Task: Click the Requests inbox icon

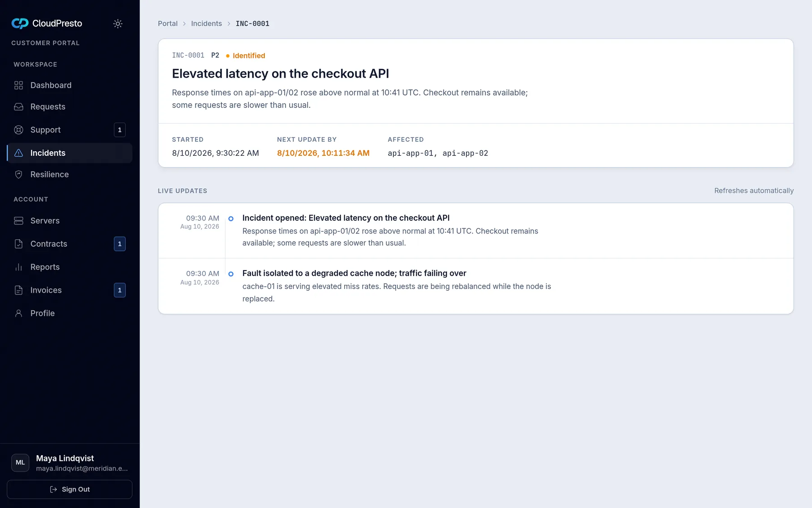Action: click(18, 107)
